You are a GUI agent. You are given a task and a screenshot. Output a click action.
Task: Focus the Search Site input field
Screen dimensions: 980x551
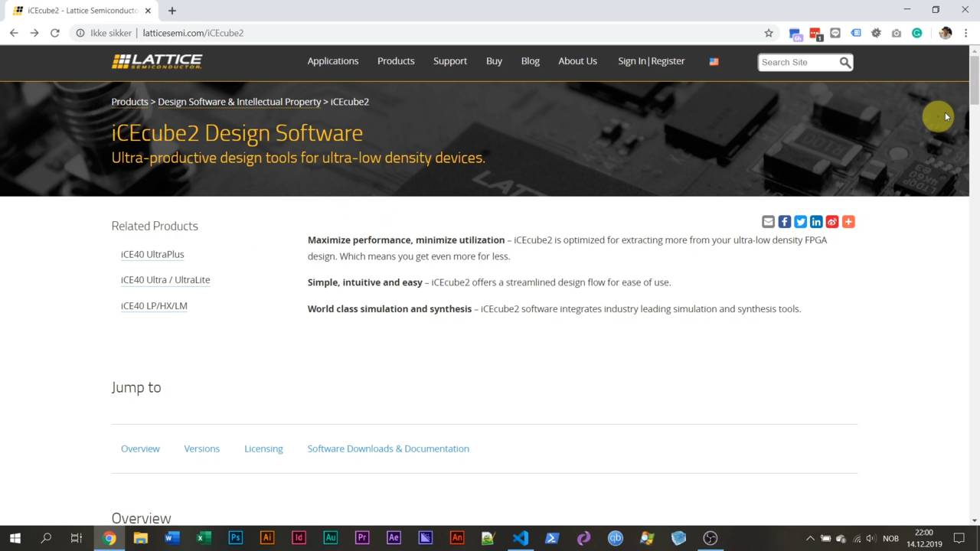798,62
